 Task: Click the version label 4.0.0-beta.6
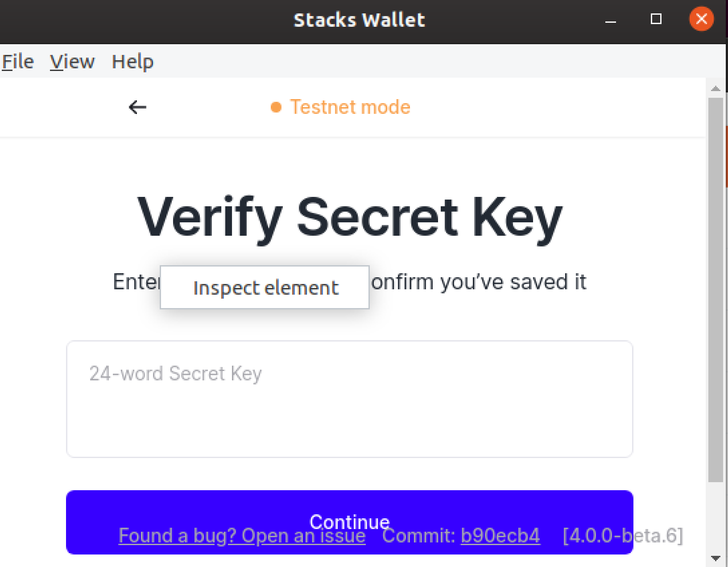624,535
